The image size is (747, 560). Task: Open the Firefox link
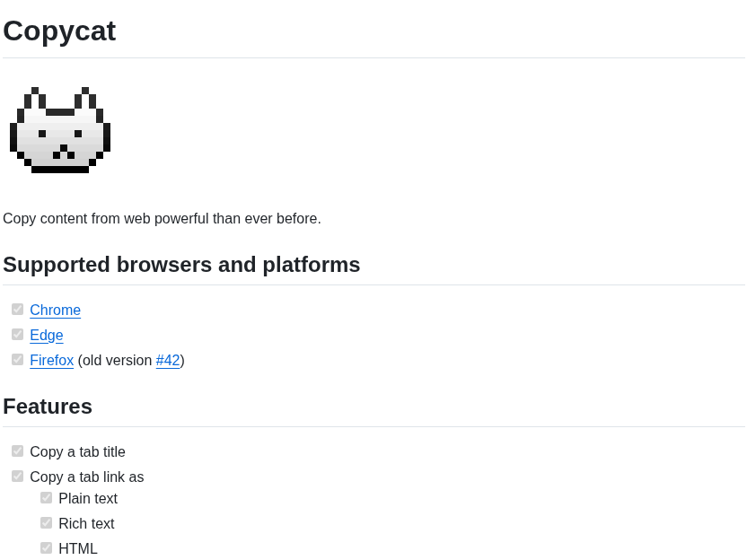click(x=52, y=361)
